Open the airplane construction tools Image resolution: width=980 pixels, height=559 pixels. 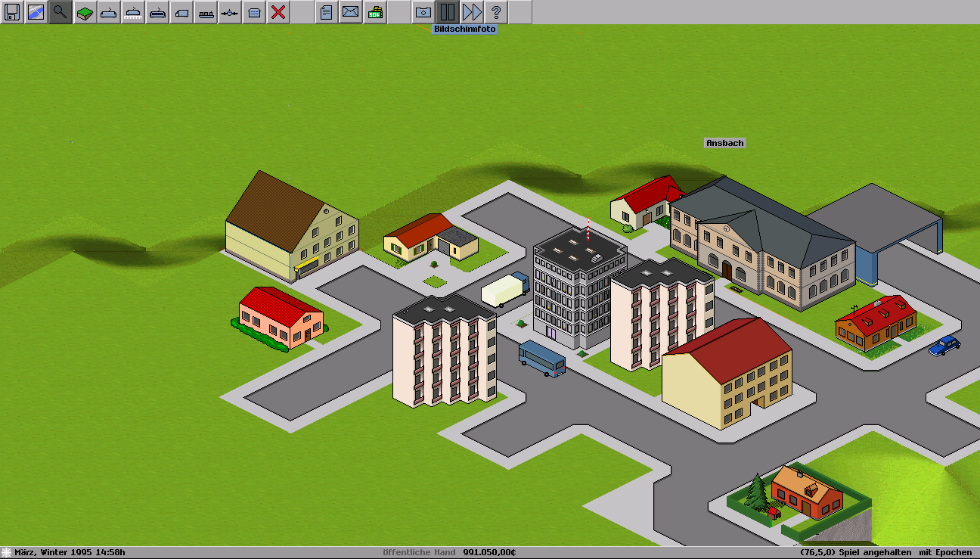point(230,12)
